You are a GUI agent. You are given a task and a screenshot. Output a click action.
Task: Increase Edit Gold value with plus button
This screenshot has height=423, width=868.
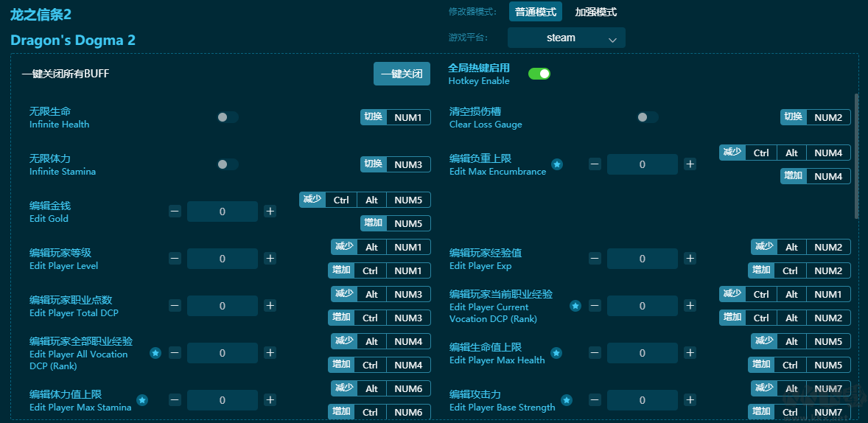[x=270, y=212]
